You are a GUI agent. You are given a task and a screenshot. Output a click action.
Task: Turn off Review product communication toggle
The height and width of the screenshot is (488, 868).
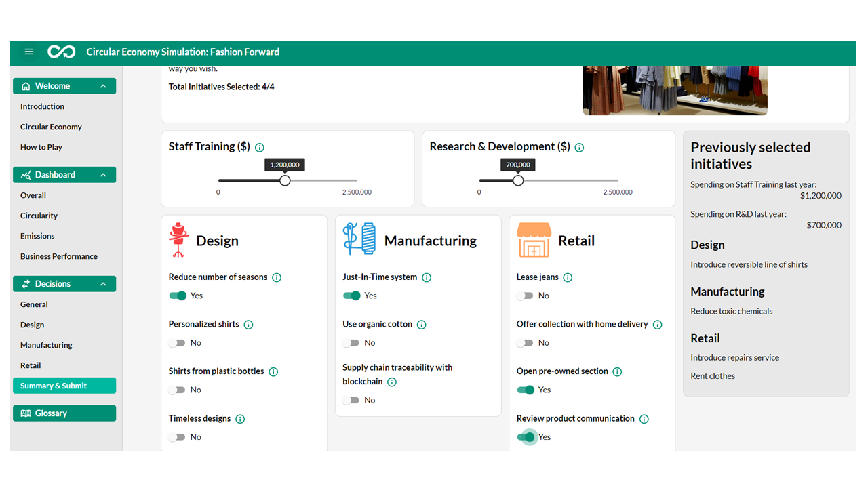click(x=526, y=437)
